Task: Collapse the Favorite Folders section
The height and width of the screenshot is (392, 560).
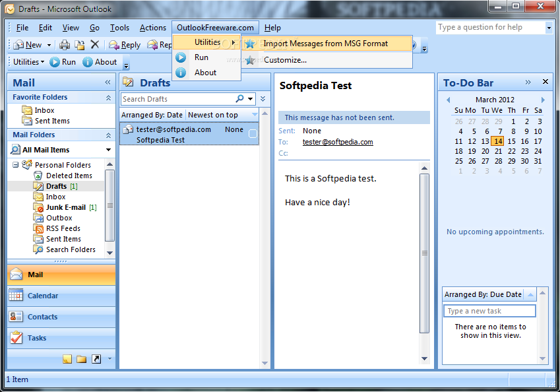Action: tap(108, 97)
